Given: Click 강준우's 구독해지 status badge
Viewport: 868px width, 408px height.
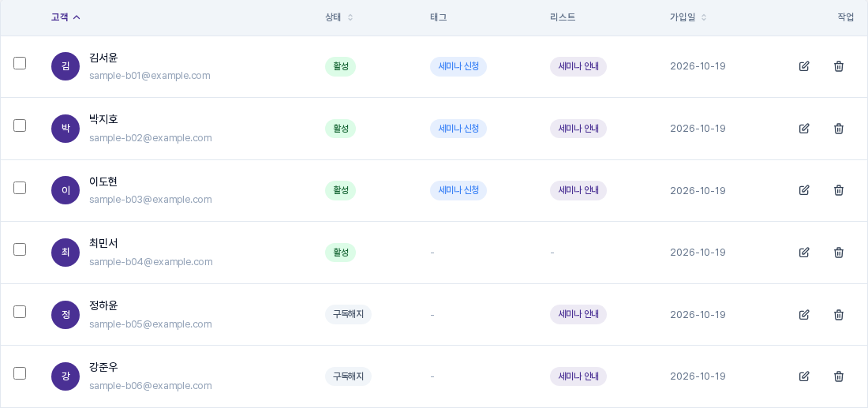Looking at the screenshot, I should 348,376.
